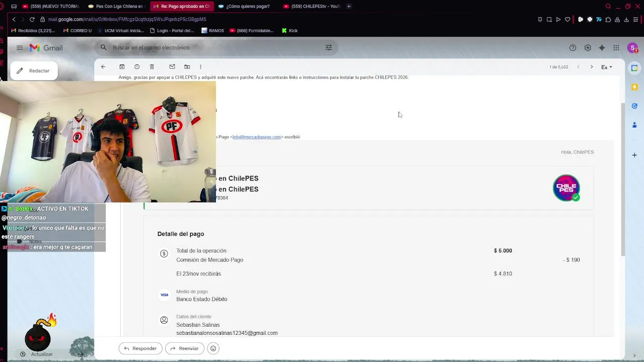Focus the Buscar en el correo electrónico field
The height and width of the screenshot is (362, 644).
point(216,47)
